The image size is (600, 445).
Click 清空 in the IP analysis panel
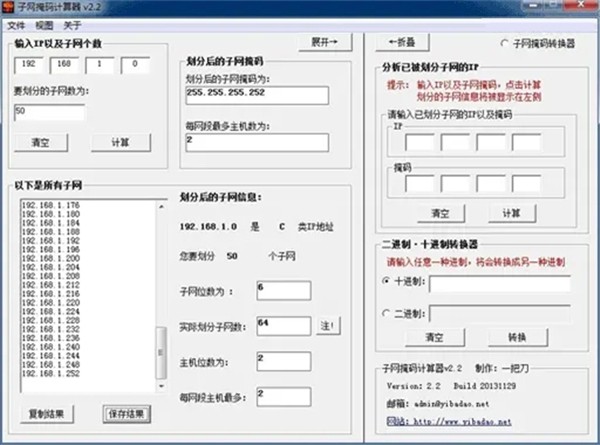(x=441, y=214)
